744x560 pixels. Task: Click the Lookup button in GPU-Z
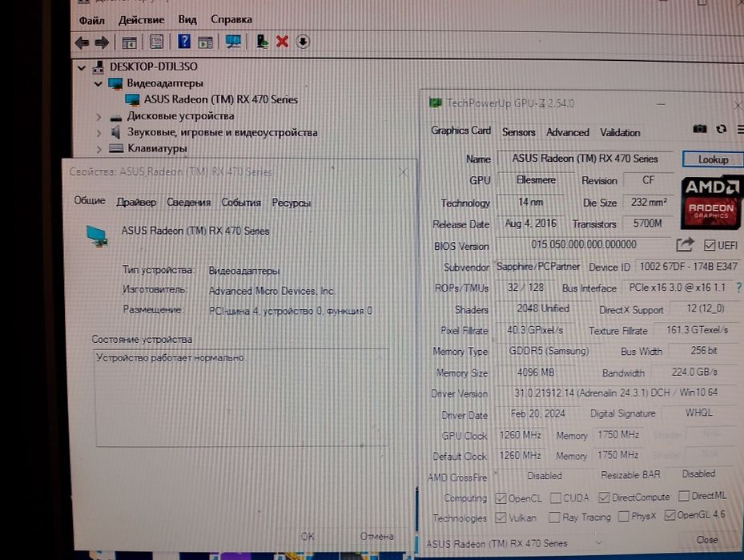[x=713, y=159]
